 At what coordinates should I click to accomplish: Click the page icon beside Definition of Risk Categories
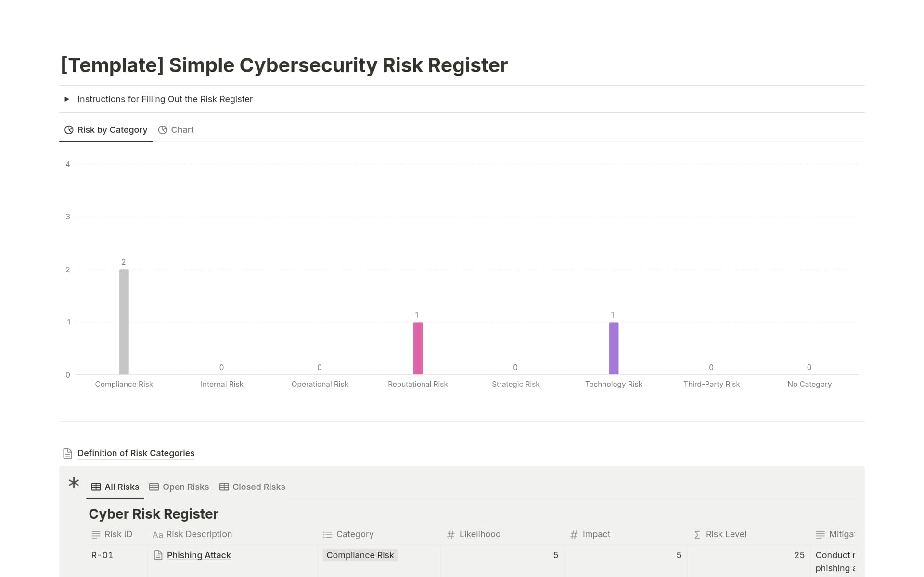(x=67, y=453)
